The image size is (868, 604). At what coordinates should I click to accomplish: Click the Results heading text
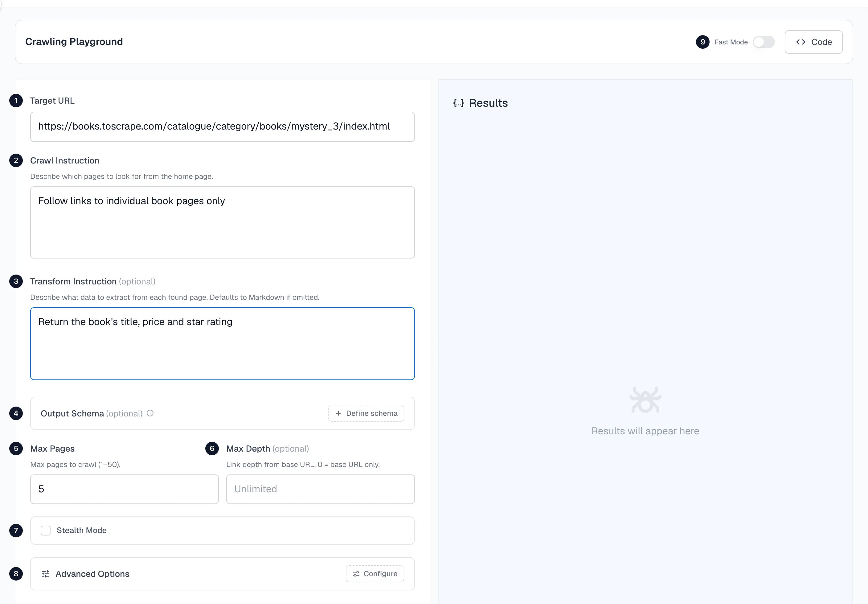[488, 103]
